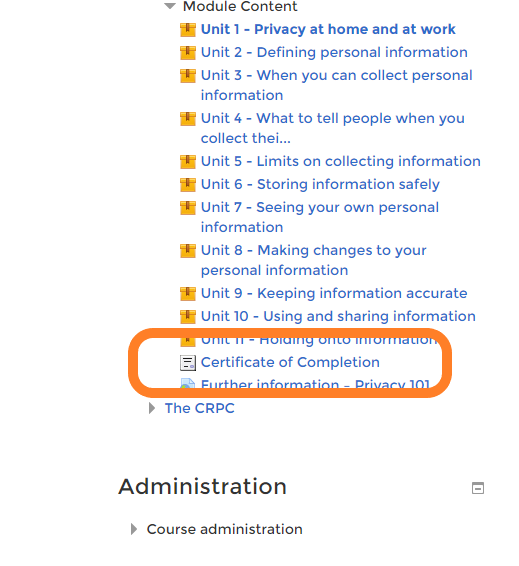Click the package icon beside Unit 6

tap(188, 185)
